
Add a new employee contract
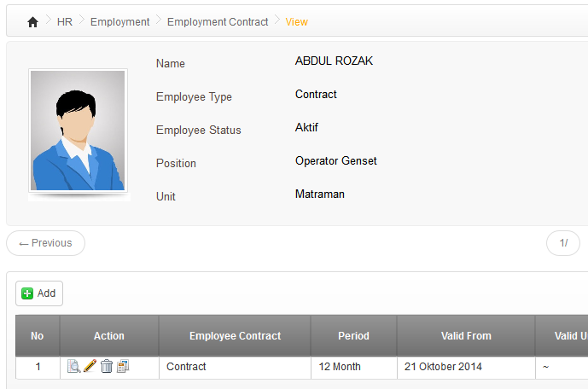(39, 293)
